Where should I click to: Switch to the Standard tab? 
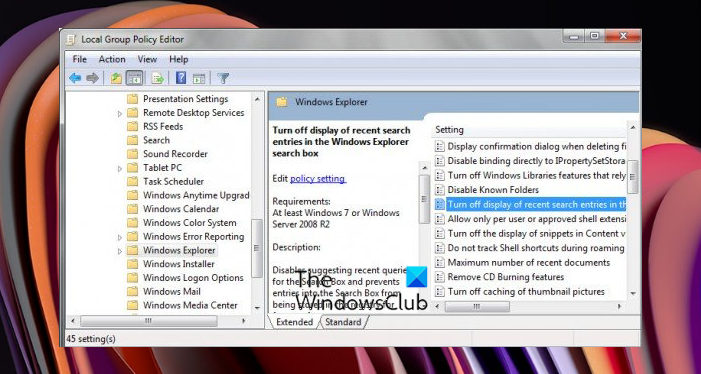click(x=343, y=322)
